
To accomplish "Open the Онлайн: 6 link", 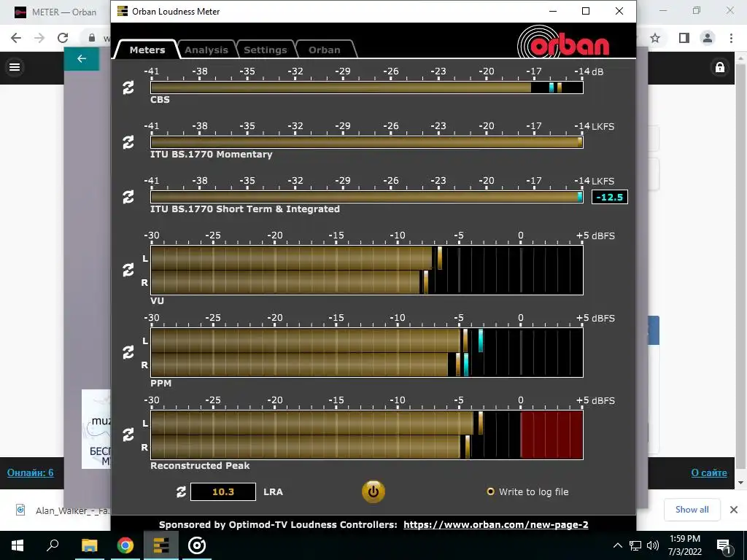I will coord(30,472).
